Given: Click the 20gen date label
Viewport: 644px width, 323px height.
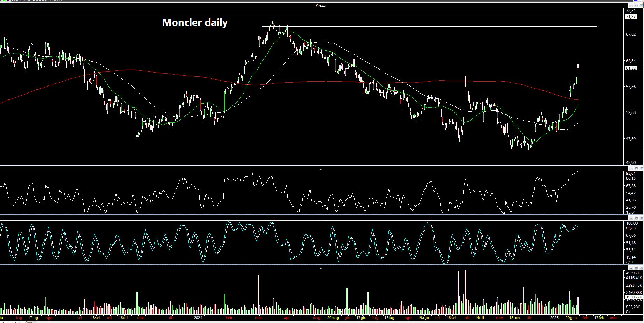Looking at the screenshot, I should tap(571, 318).
